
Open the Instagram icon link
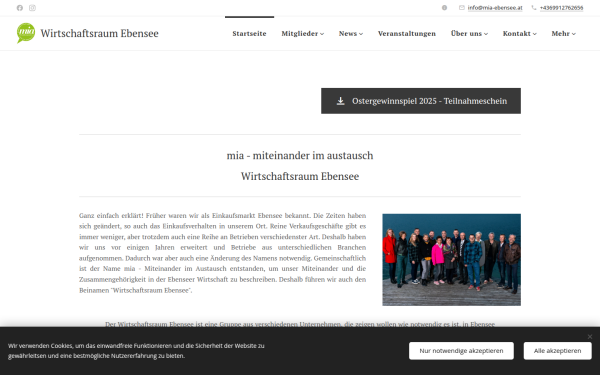(33, 8)
